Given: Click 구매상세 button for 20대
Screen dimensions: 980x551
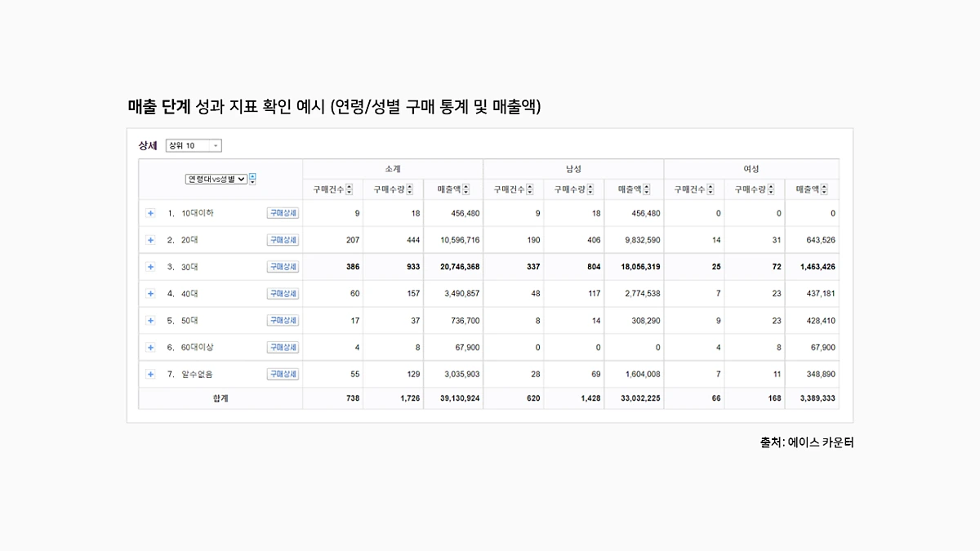Looking at the screenshot, I should tap(283, 240).
